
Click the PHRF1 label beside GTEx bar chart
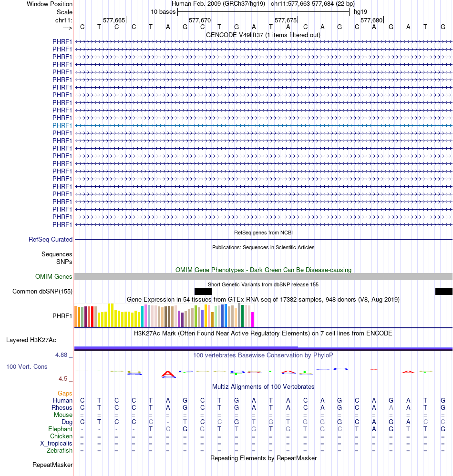(62, 316)
